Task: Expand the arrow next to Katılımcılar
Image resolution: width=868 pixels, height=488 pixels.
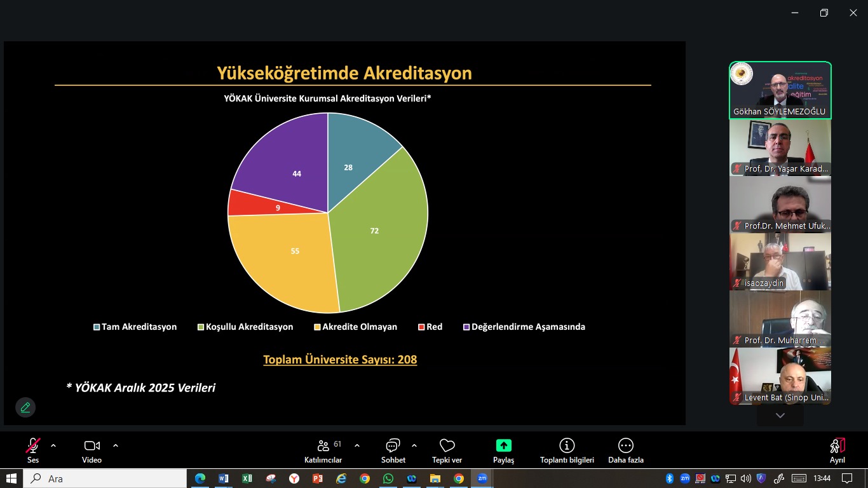Action: (357, 445)
